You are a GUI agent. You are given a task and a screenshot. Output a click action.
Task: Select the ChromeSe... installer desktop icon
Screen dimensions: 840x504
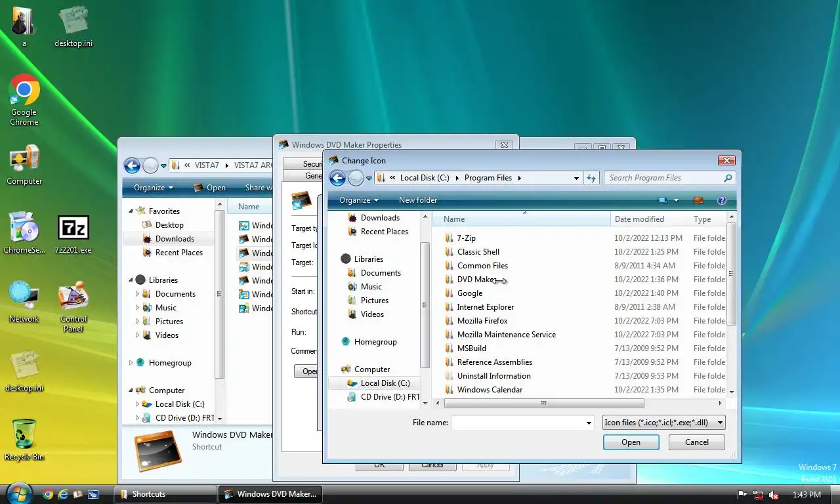click(x=24, y=233)
